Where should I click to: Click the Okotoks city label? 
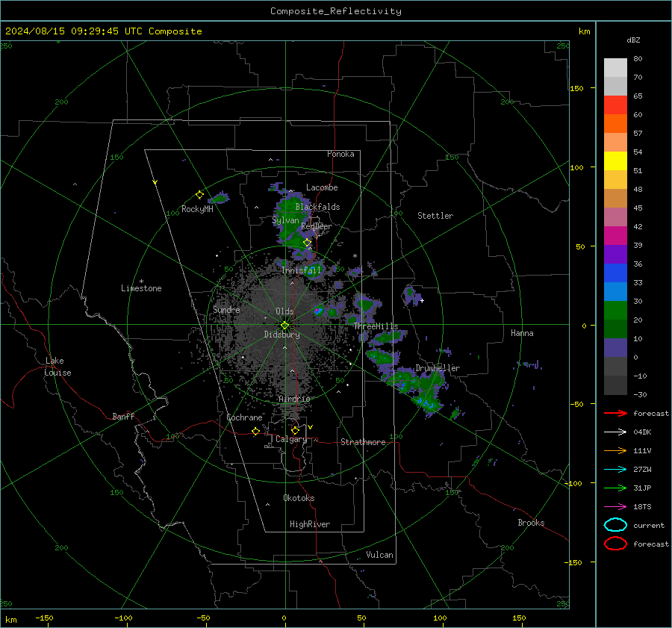(x=299, y=498)
